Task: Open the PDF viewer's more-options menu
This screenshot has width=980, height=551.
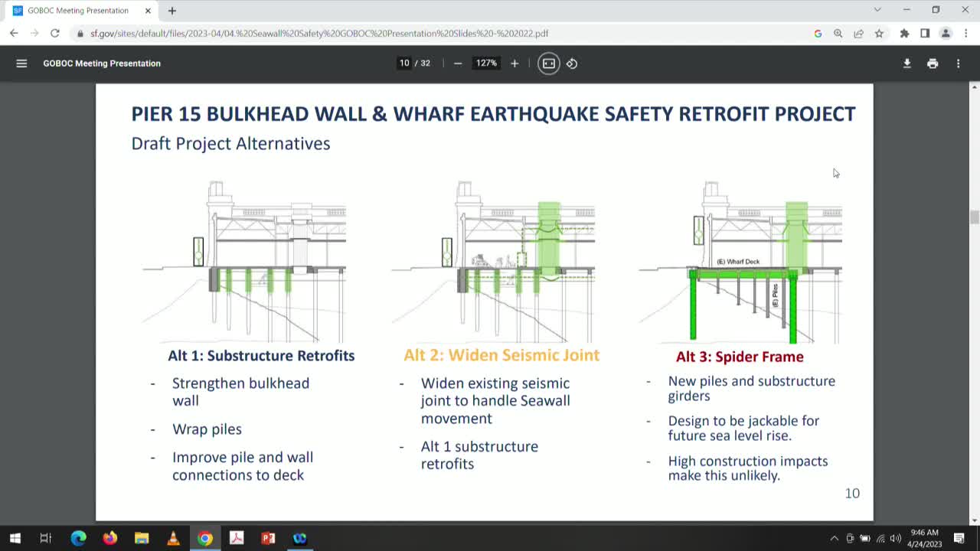Action: [958, 64]
